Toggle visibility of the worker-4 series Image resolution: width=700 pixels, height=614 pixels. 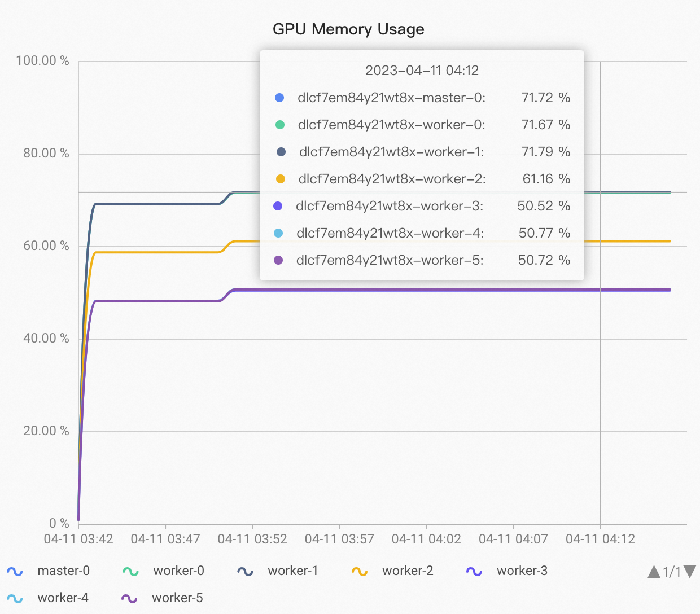[x=63, y=598]
